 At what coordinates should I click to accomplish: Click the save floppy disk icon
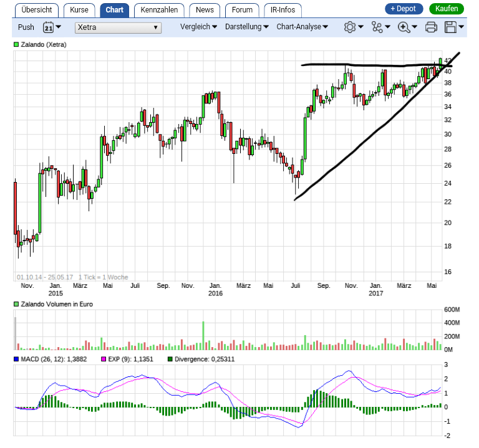(450, 27)
